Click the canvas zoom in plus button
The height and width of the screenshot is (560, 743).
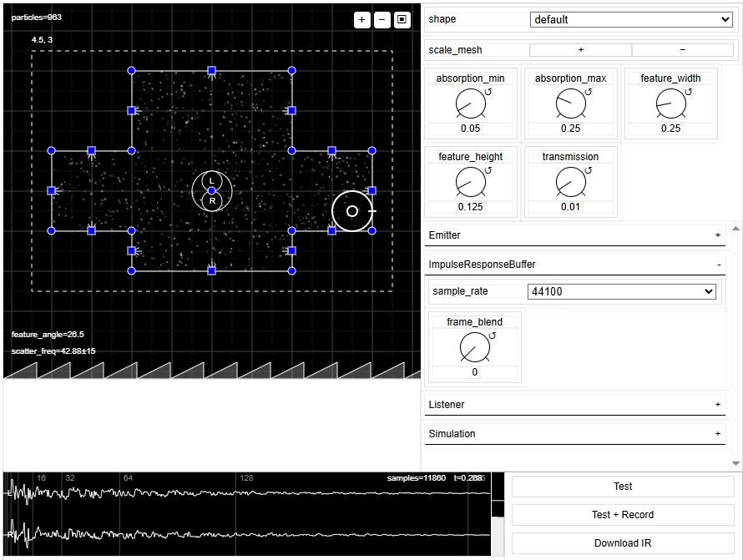coord(361,20)
